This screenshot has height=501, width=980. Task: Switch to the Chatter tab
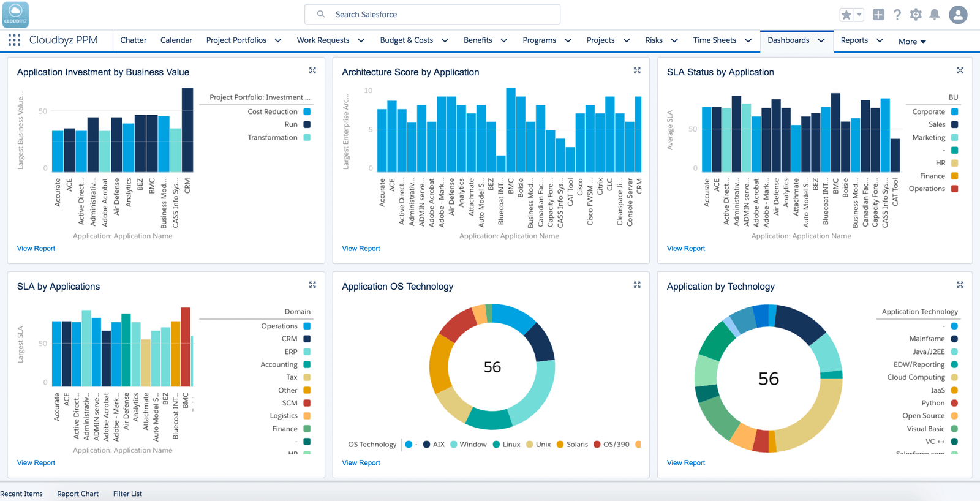[x=133, y=40]
